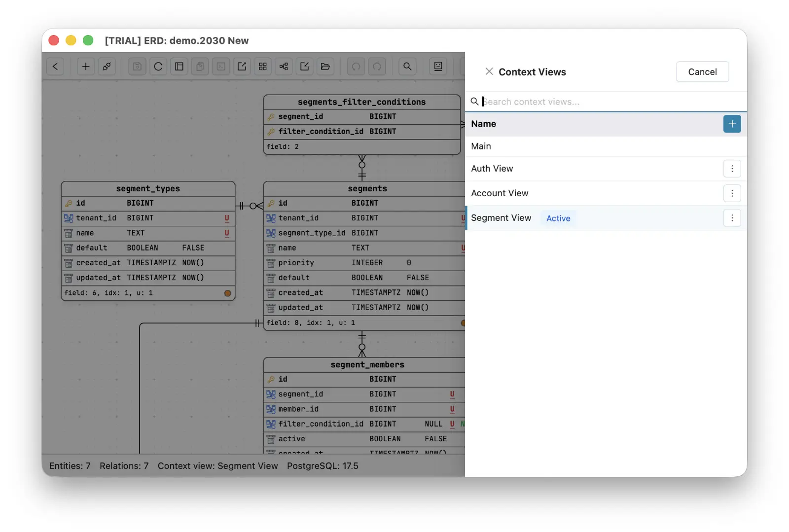
Task: Click the orange dot in segment_types footer
Action: coord(228,293)
